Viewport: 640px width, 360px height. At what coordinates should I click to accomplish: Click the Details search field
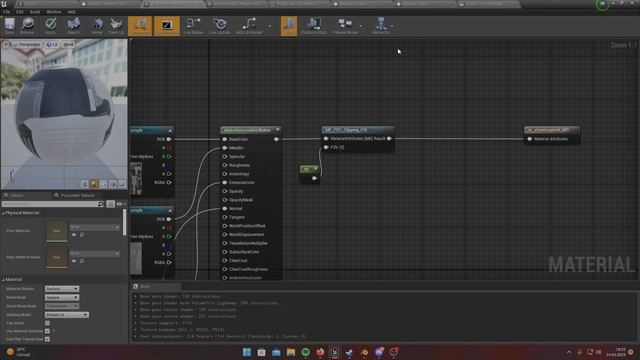click(x=53, y=204)
